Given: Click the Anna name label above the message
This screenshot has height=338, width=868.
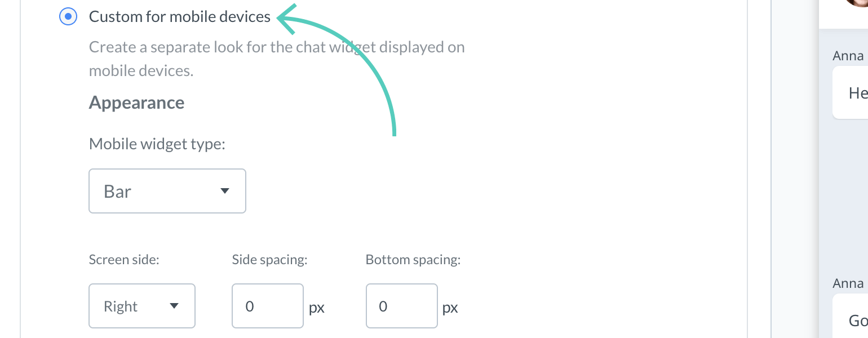Looking at the screenshot, I should (x=848, y=55).
